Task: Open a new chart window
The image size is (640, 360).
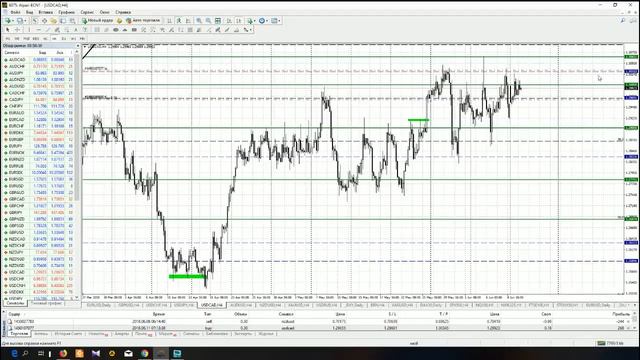Action: tap(8, 20)
